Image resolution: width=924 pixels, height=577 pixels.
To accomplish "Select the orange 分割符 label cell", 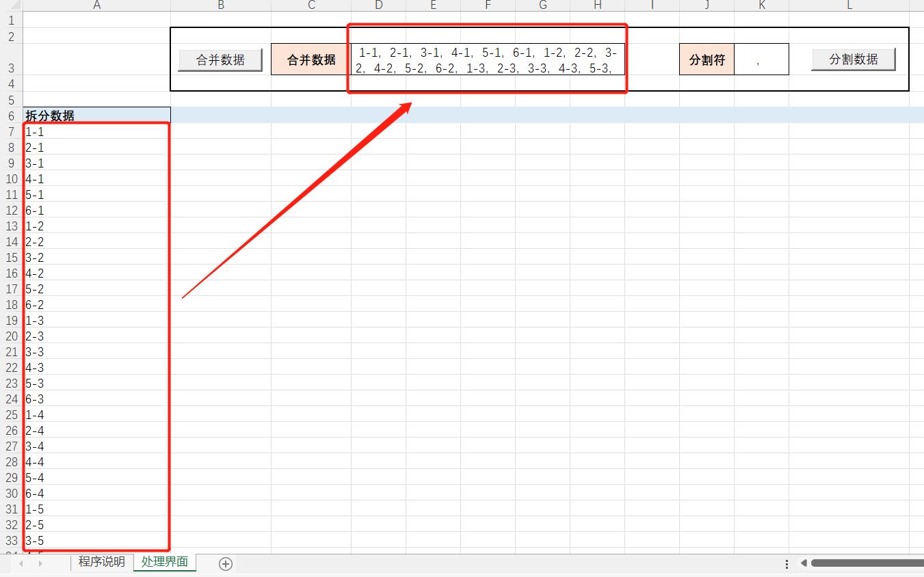I will pos(707,59).
